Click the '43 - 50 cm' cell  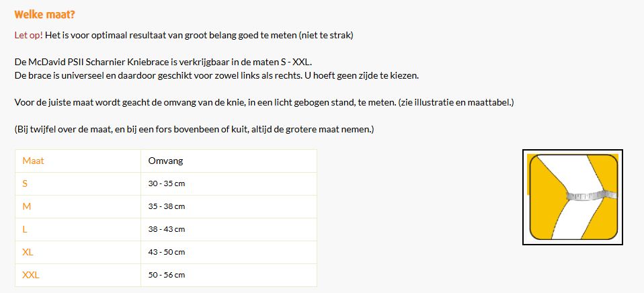167,252
